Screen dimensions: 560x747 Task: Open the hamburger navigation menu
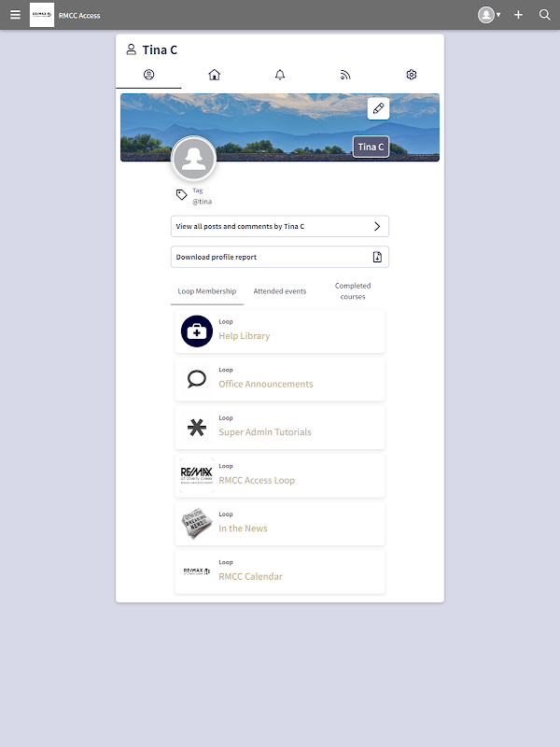15,15
